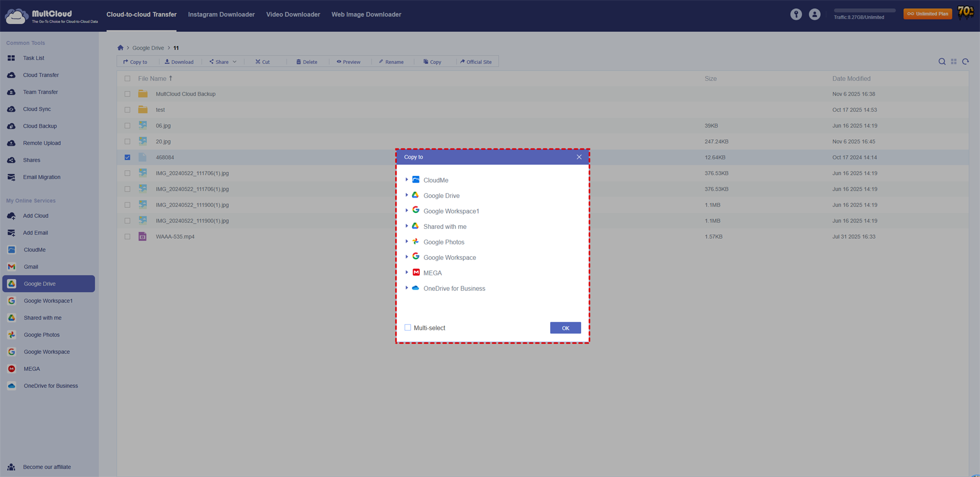Open the Task List sidebar icon

[11, 58]
